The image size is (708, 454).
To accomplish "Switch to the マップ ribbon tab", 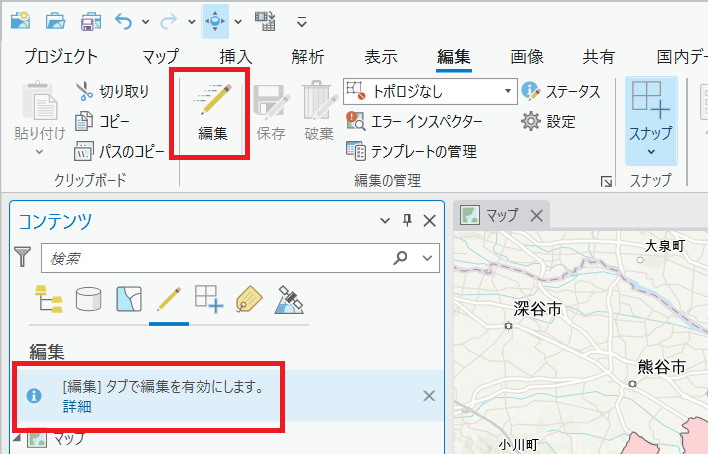I will tap(161, 57).
